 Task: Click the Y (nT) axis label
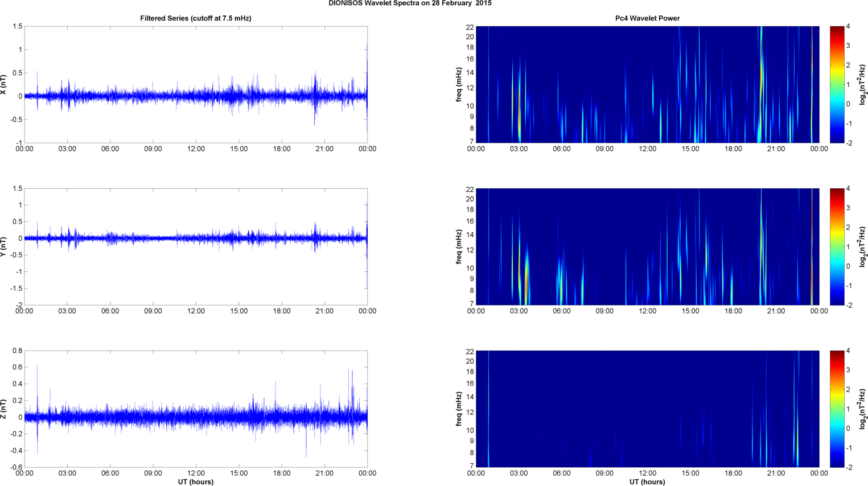click(x=3, y=247)
